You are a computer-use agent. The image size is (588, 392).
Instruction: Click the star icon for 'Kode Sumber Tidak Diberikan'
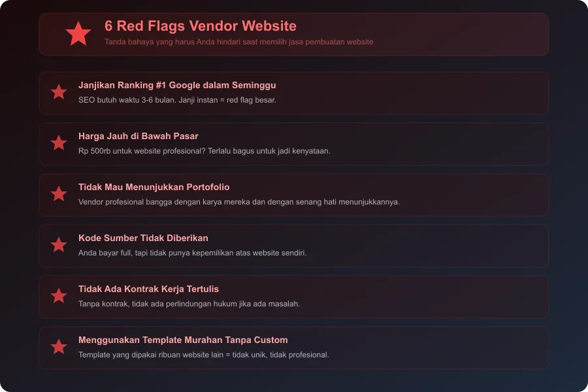(x=59, y=246)
